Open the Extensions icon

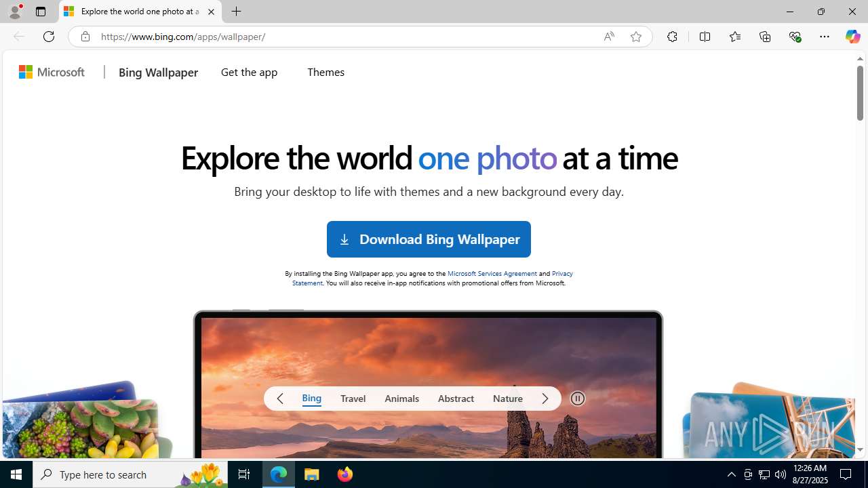pyautogui.click(x=671, y=37)
